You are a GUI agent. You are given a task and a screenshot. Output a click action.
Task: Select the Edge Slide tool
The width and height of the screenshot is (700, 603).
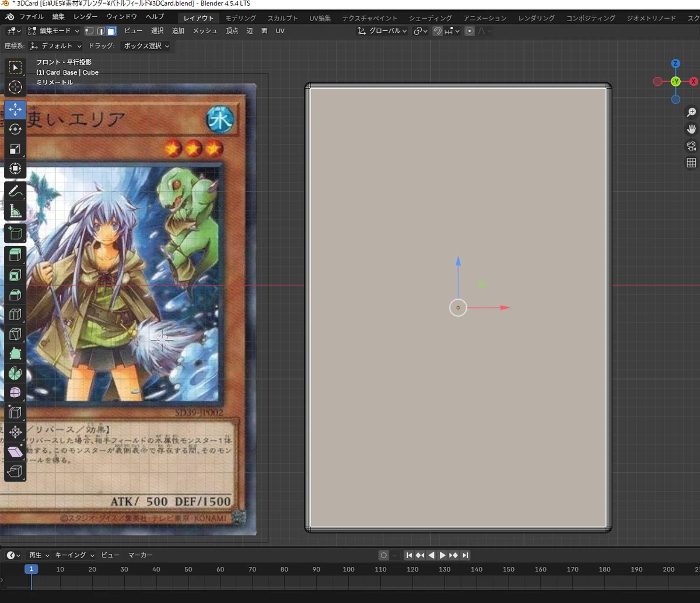[x=15, y=413]
